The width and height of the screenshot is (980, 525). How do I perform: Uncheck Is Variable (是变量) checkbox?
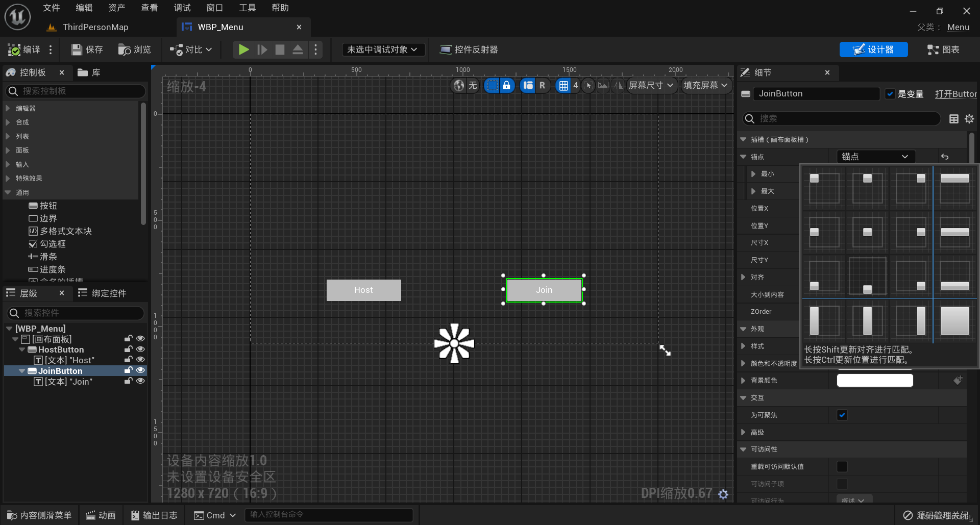tap(890, 94)
